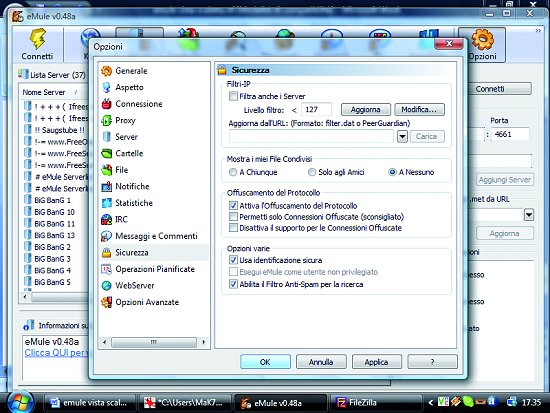
Task: Open emule vista scal... taskbar item
Action: tap(89, 402)
